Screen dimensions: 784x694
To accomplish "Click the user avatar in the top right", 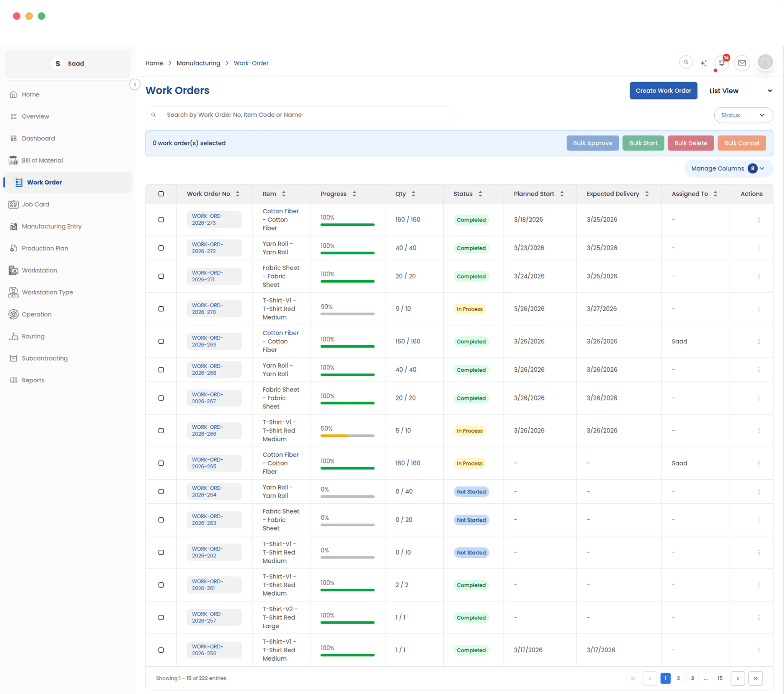I will pos(765,62).
